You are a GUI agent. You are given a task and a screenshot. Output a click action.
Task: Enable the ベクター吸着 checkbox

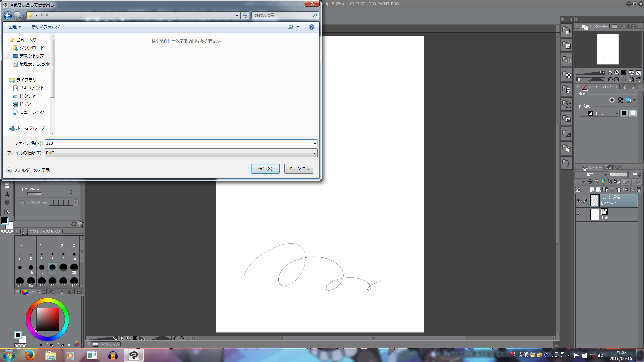point(22,203)
